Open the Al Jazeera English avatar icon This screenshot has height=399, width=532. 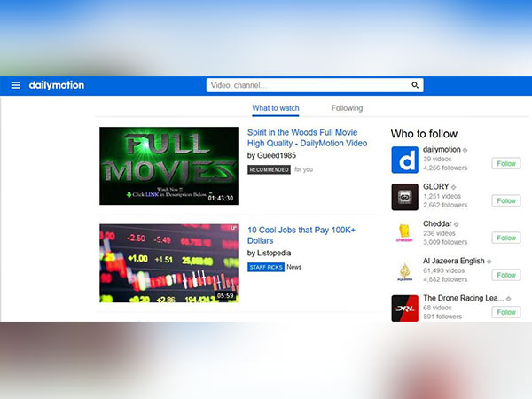pyautogui.click(x=404, y=271)
